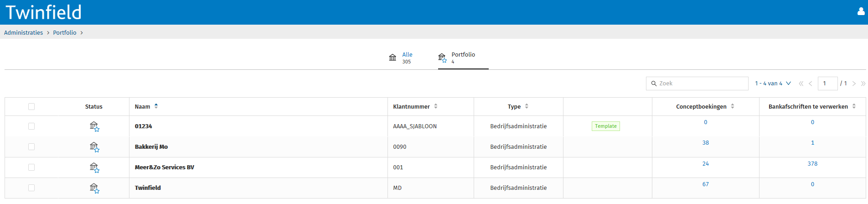Click status icon for Meer&Zo Services BV
Viewport: 868px width, 204px height.
94,167
